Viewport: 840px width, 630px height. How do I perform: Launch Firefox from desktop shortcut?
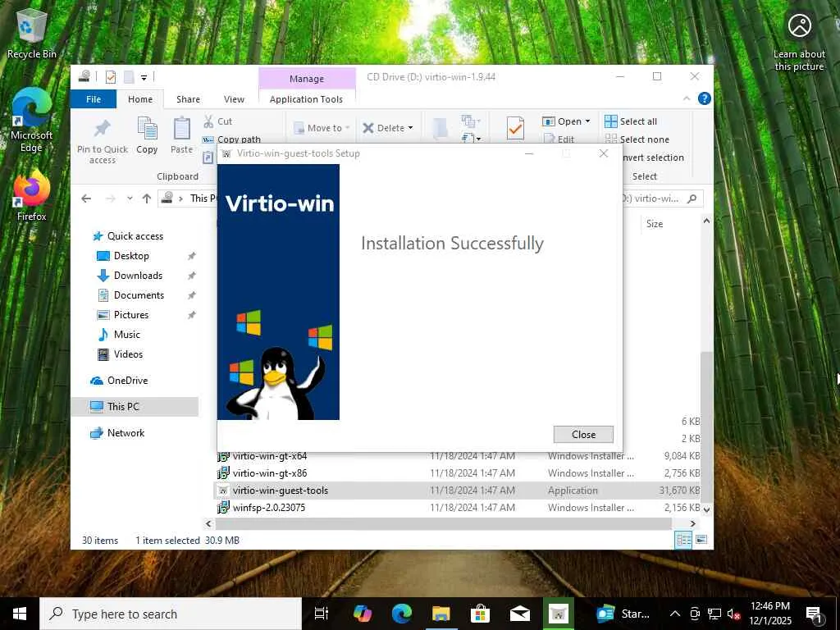point(31,194)
